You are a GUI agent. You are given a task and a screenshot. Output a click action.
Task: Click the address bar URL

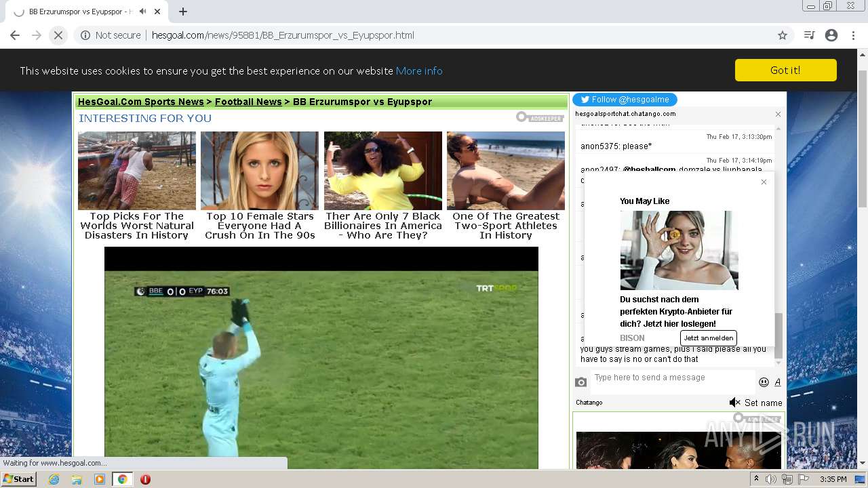[283, 35]
